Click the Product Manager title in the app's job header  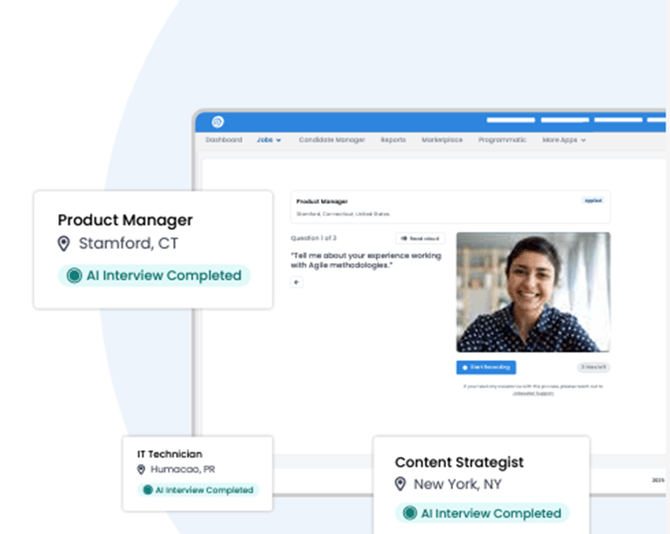tap(322, 201)
